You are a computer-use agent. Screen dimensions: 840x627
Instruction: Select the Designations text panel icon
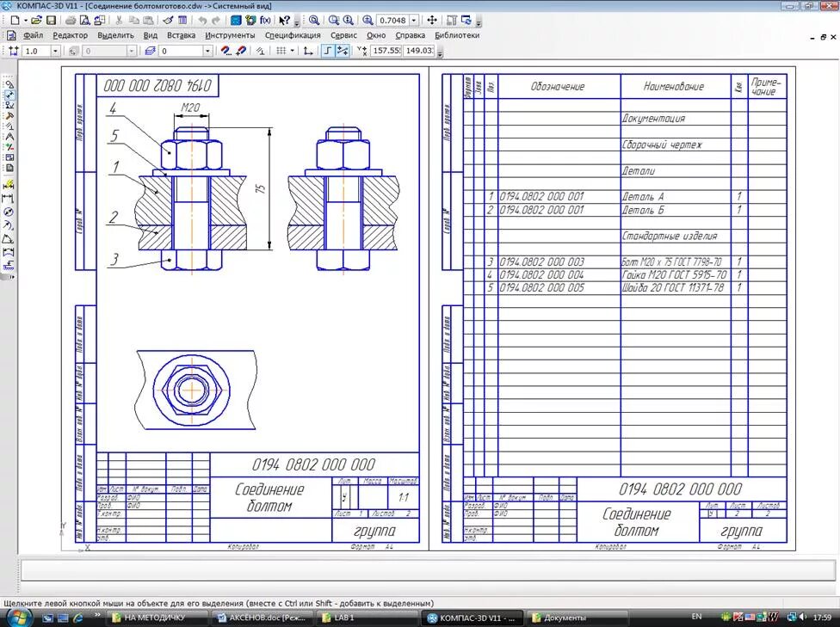tap(9, 106)
